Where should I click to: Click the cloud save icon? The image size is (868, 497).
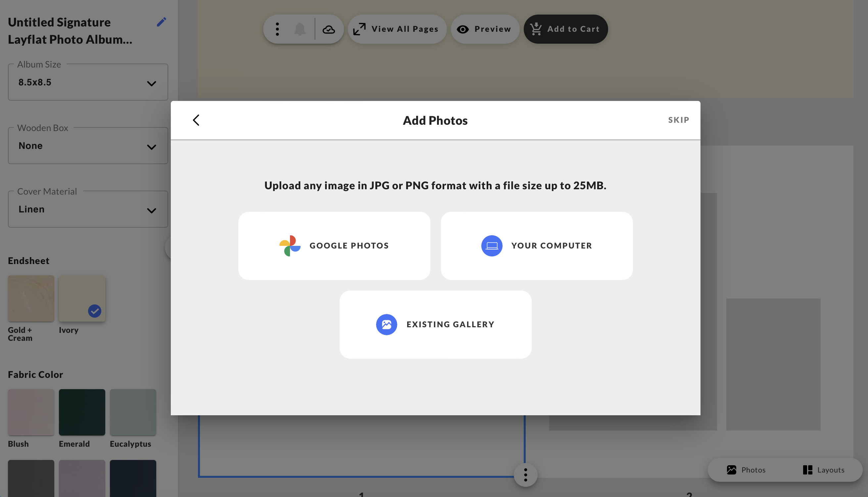pos(328,30)
